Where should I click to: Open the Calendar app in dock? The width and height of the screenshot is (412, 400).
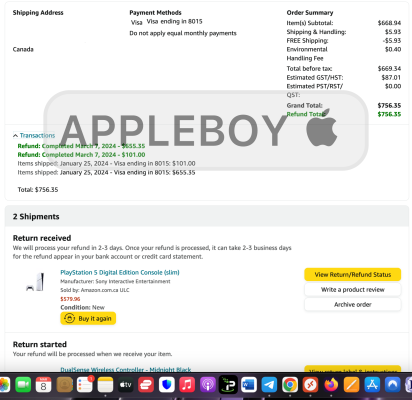(x=43, y=385)
